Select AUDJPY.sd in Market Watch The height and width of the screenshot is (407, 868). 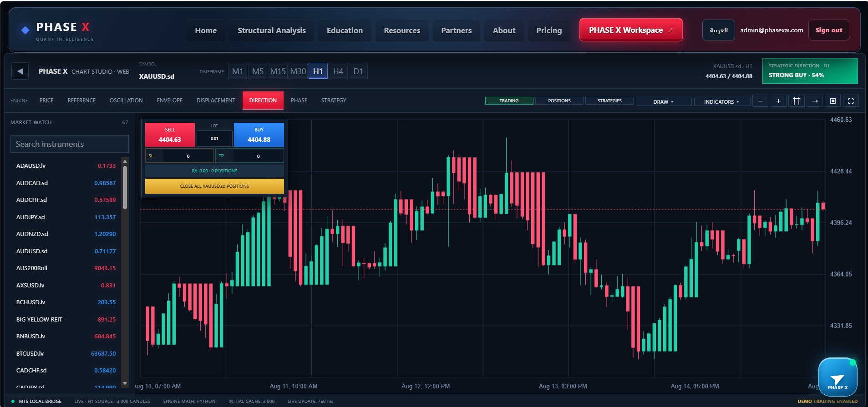coord(66,217)
